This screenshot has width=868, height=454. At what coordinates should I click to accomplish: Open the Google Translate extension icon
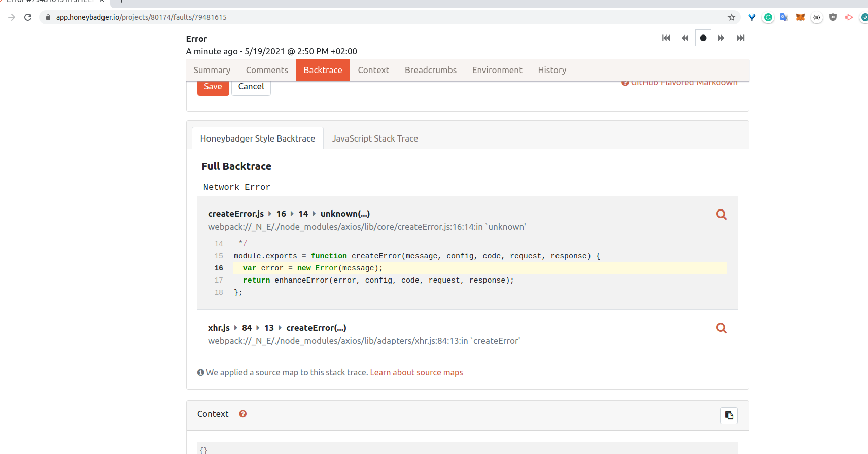pos(784,17)
